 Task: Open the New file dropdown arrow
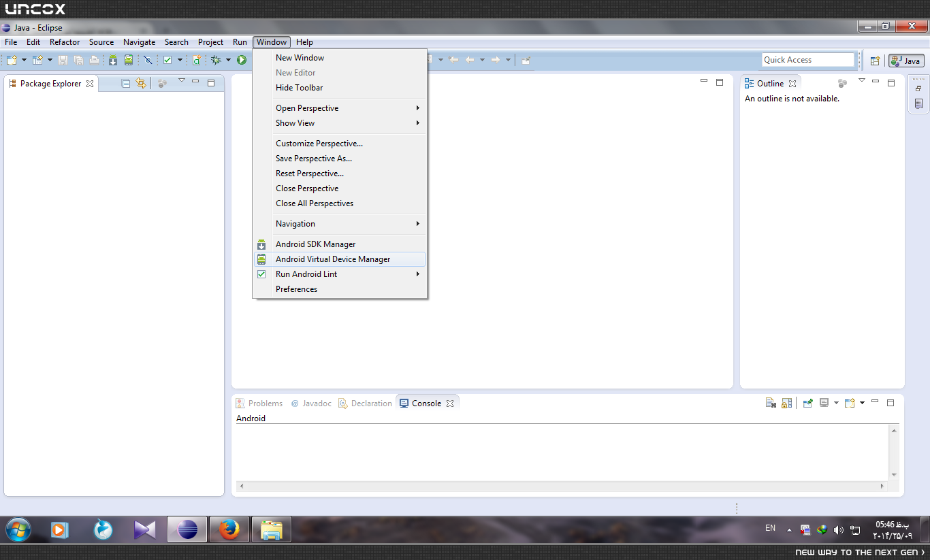point(24,60)
